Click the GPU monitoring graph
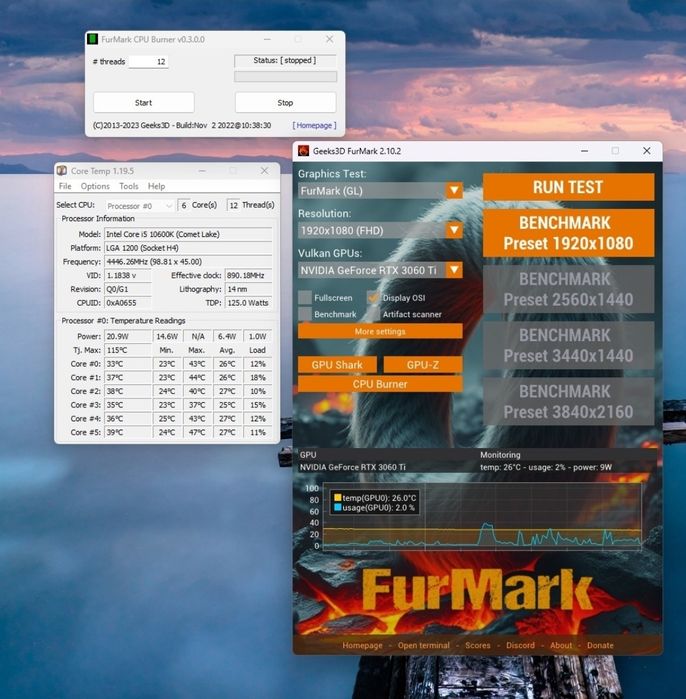This screenshot has height=699, width=686. click(x=481, y=516)
